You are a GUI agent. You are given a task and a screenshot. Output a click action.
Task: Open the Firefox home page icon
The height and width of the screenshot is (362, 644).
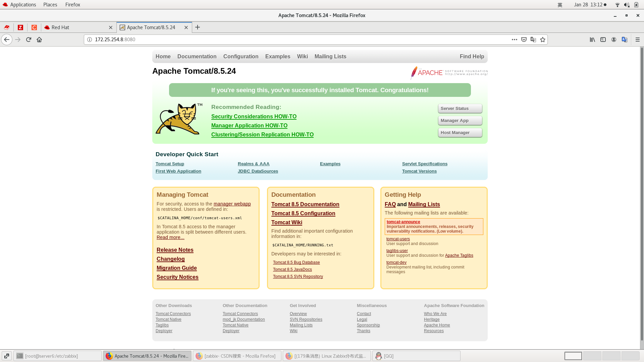coord(39,39)
